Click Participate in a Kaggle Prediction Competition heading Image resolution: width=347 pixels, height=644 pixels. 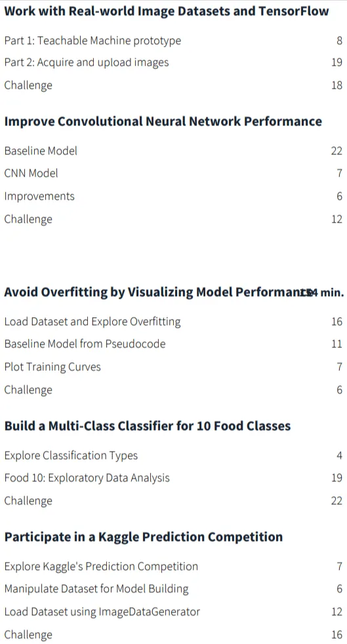tap(143, 537)
